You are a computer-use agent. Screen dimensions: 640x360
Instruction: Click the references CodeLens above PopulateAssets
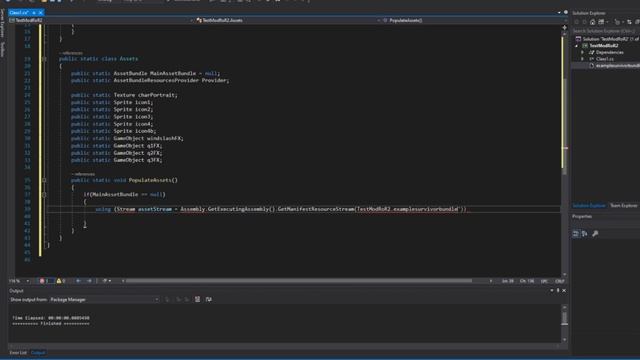[x=83, y=174]
